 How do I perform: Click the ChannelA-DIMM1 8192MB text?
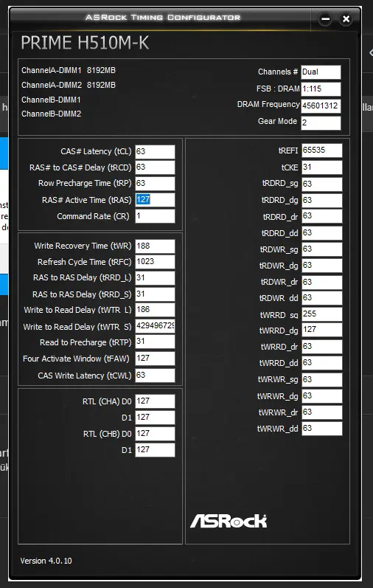(69, 71)
